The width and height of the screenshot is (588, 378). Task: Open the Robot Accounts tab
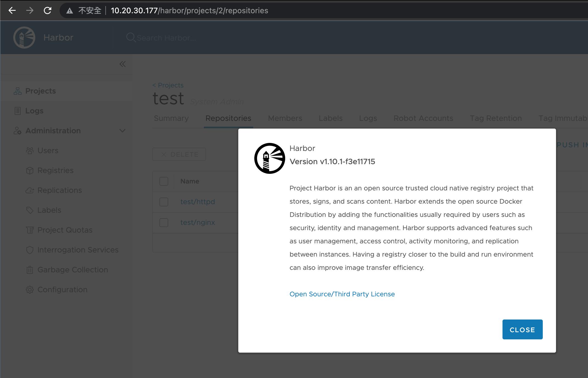423,118
